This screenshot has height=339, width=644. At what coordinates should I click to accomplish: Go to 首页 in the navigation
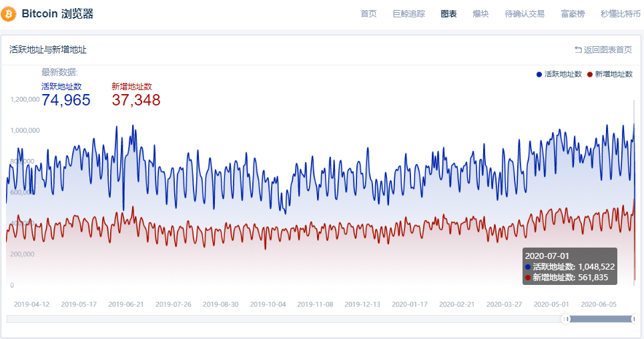click(x=368, y=14)
